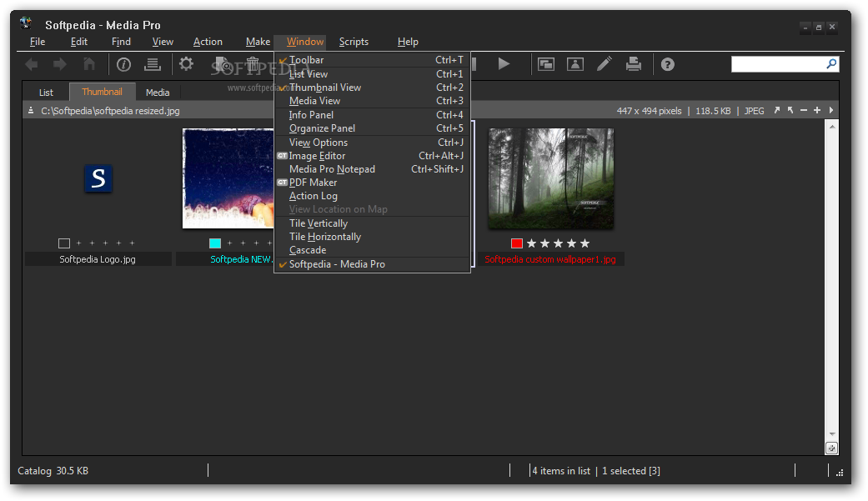Click the Organize panel stacked-lines icon

[x=153, y=65]
